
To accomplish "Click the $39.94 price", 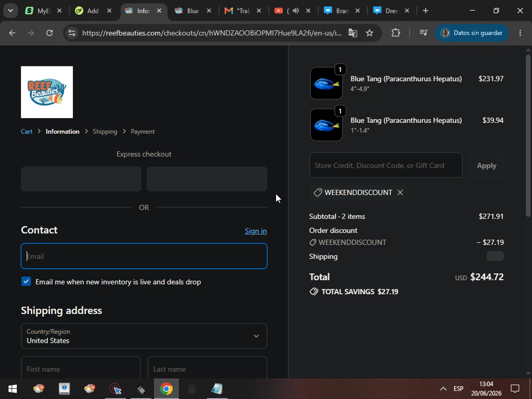I will point(493,120).
